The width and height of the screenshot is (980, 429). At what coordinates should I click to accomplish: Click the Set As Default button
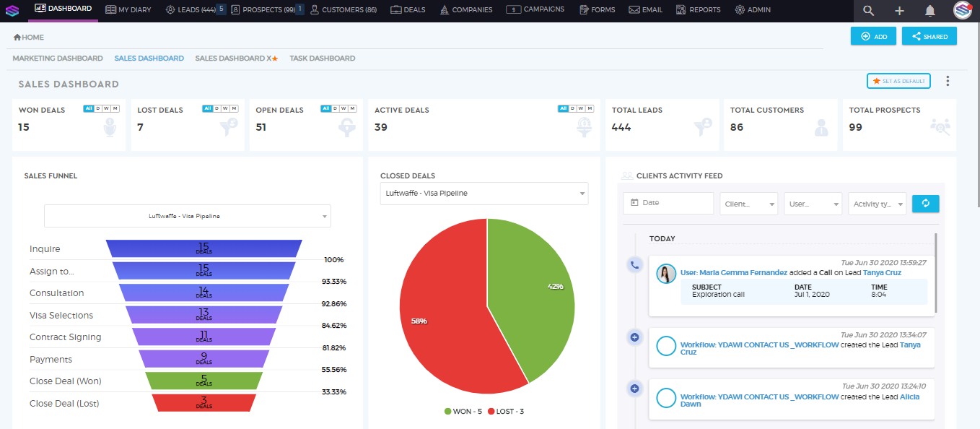pyautogui.click(x=898, y=81)
